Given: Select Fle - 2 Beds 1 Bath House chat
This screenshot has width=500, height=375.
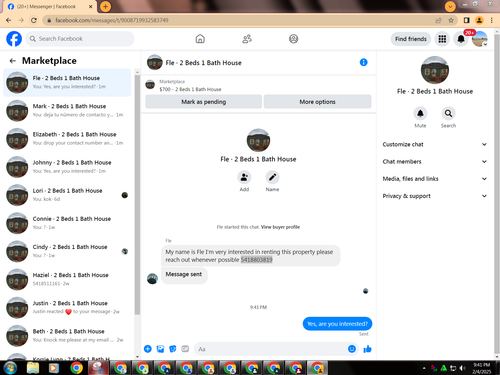Looking at the screenshot, I should [x=67, y=82].
